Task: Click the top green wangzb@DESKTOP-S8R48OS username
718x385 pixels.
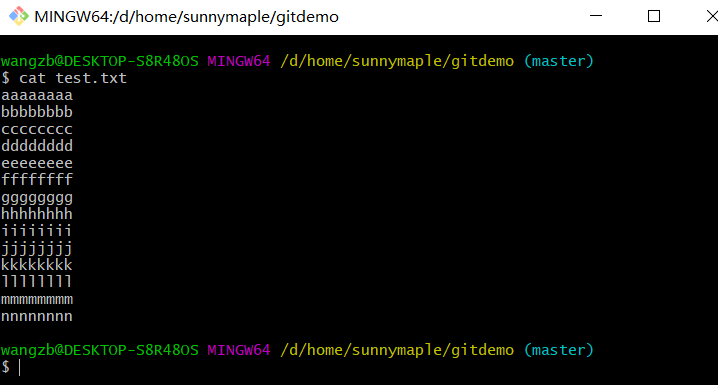Action: point(100,61)
